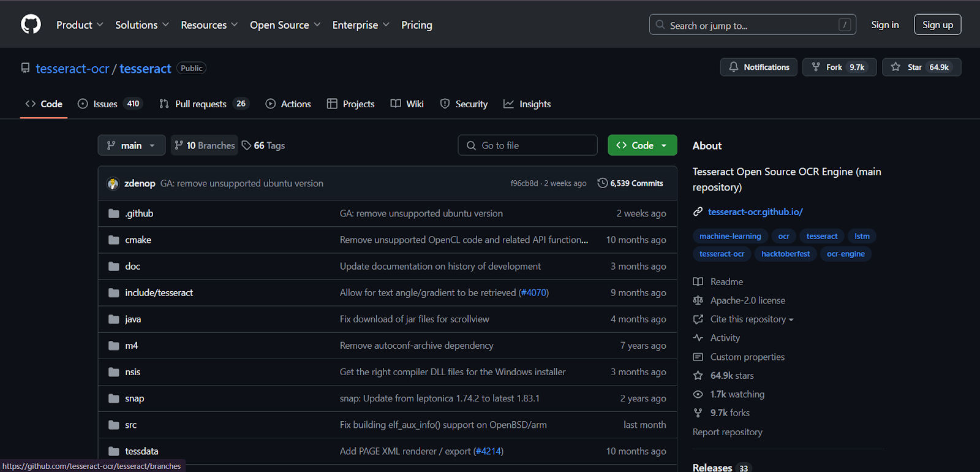This screenshot has height=472, width=980.
Task: Open the green Code dropdown
Action: [643, 145]
